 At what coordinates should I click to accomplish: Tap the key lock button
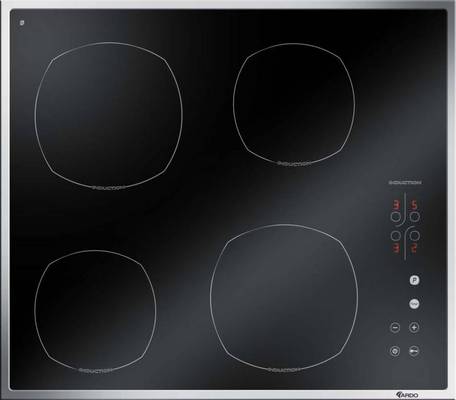(x=414, y=351)
